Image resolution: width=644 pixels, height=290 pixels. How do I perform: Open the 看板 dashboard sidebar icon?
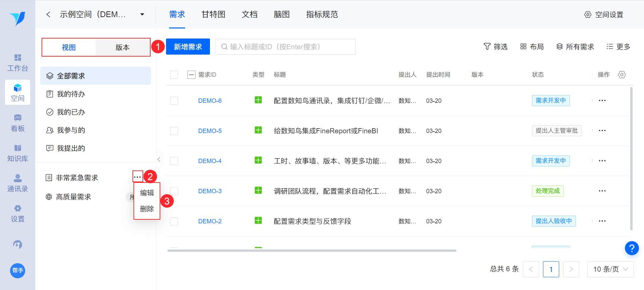(x=17, y=123)
